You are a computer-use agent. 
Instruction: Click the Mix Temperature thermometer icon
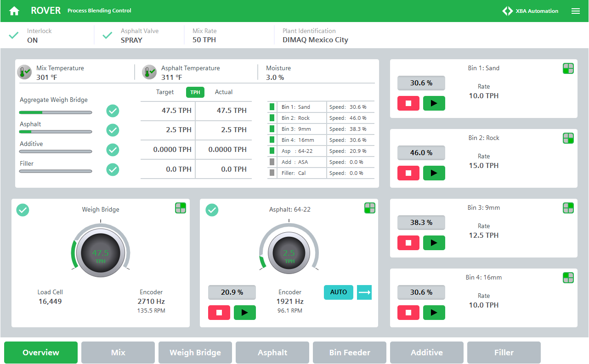24,73
